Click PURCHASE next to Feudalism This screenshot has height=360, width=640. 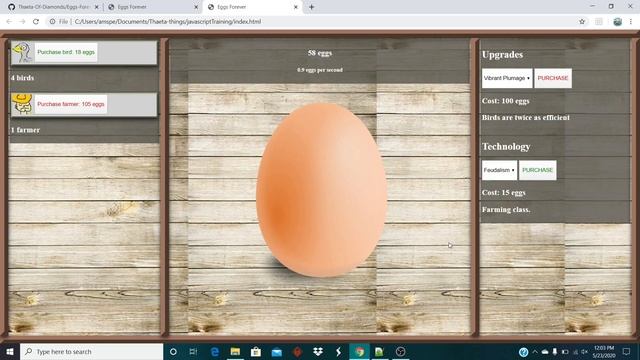[x=537, y=170]
